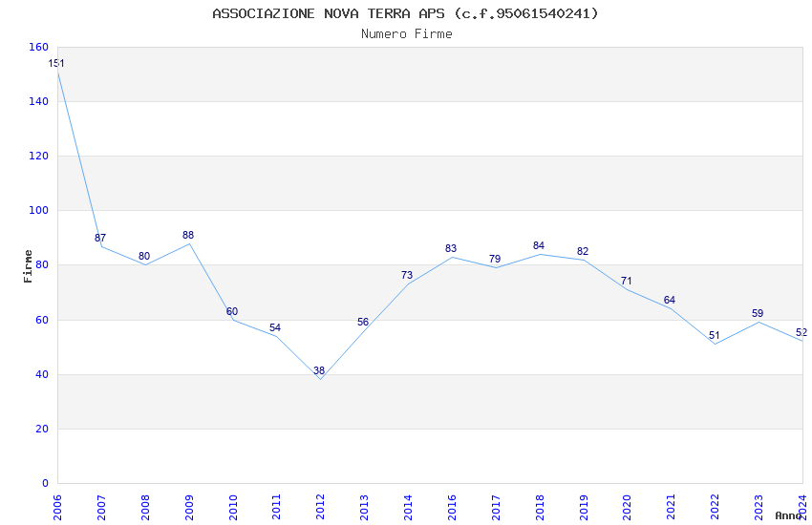Click the y-axis tick value 140
The height and width of the screenshot is (525, 812).
click(39, 101)
